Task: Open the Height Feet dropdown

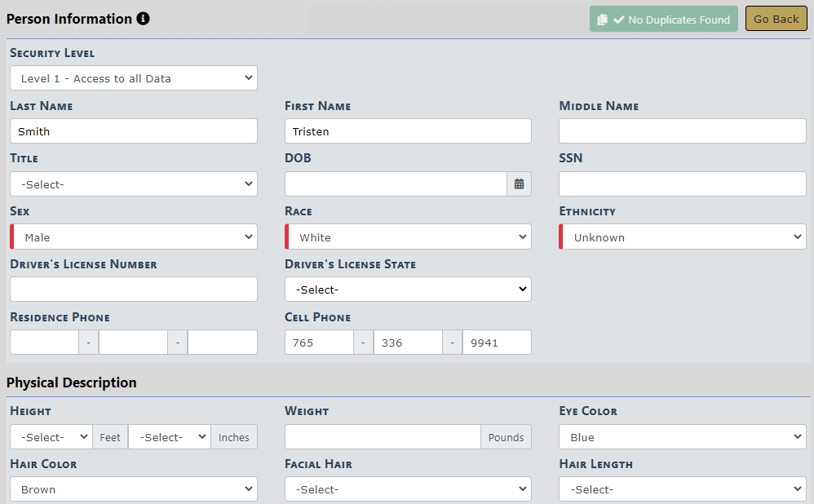Action: [51, 437]
